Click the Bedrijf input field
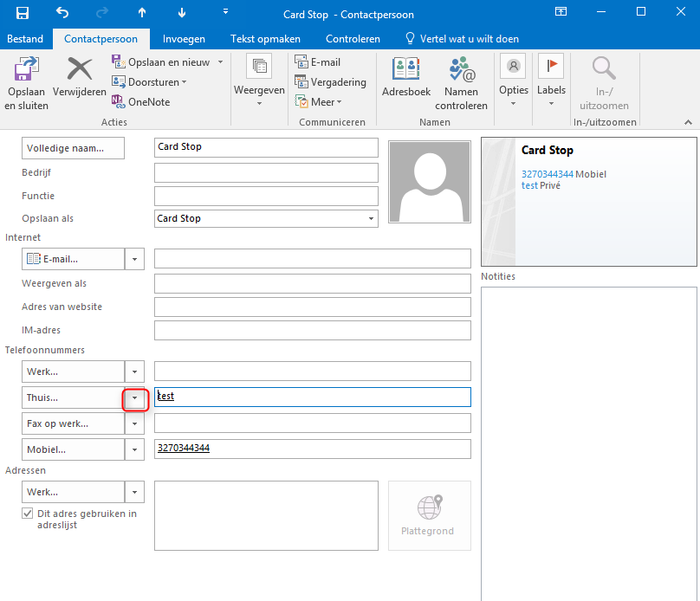The height and width of the screenshot is (601, 700). (266, 172)
